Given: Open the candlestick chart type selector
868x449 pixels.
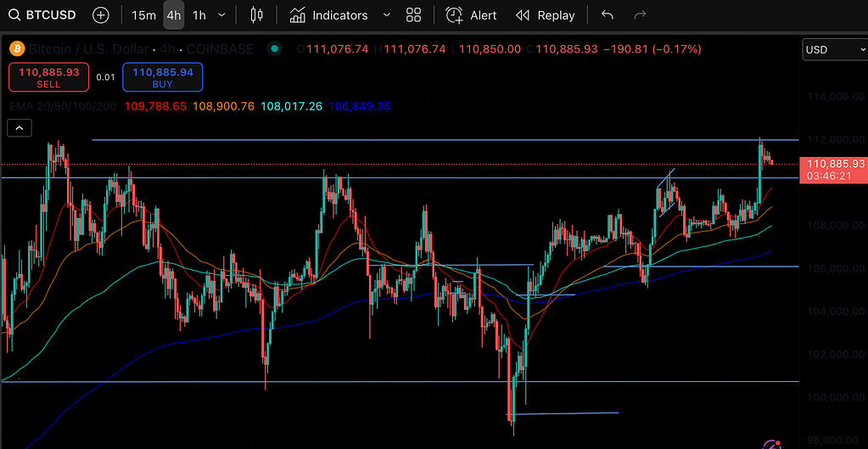Looking at the screenshot, I should 255,15.
